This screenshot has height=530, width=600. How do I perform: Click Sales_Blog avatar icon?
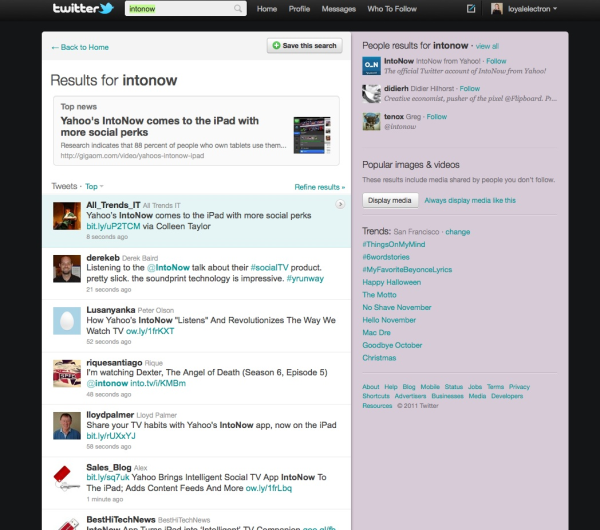pos(66,476)
